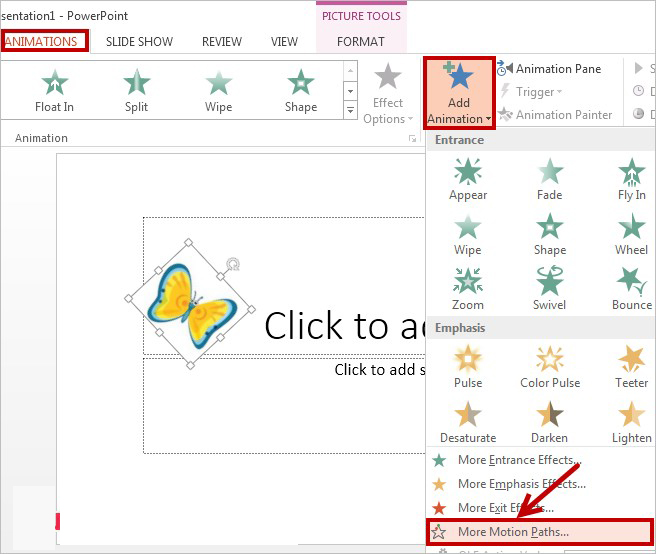
Task: Apply the Wipe effect in the ribbon gallery
Action: pos(218,91)
